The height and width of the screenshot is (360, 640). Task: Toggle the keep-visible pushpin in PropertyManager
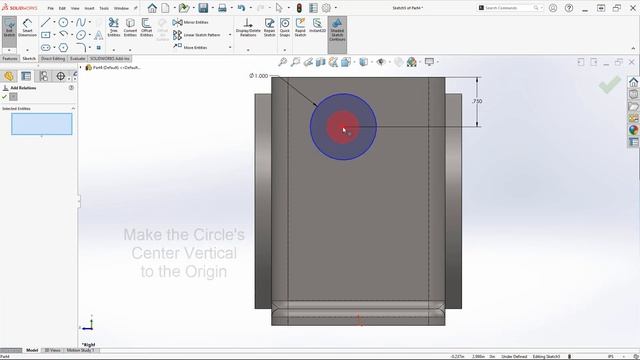13,97
